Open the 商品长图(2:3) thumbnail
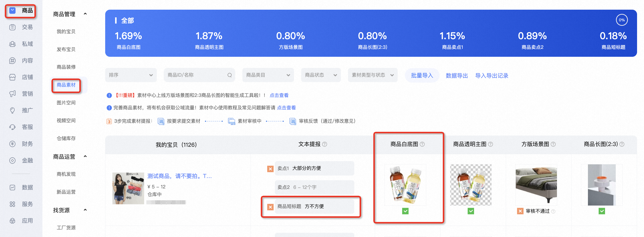644x237 pixels. pyautogui.click(x=602, y=185)
